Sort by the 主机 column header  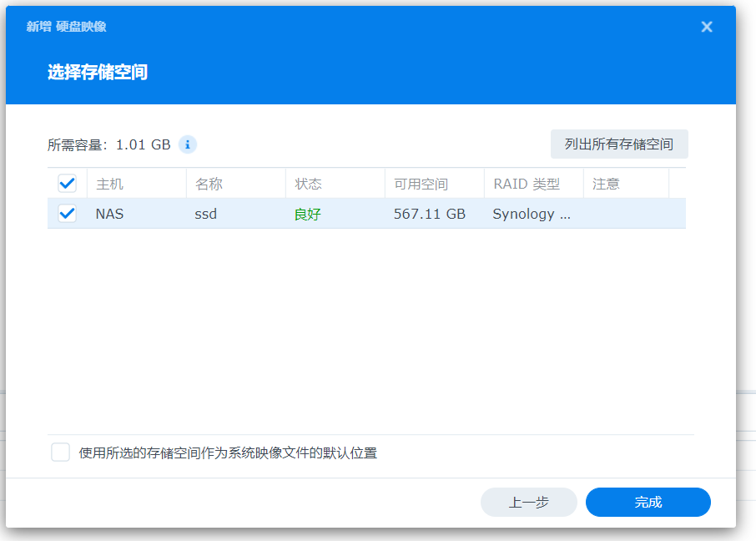(137, 184)
